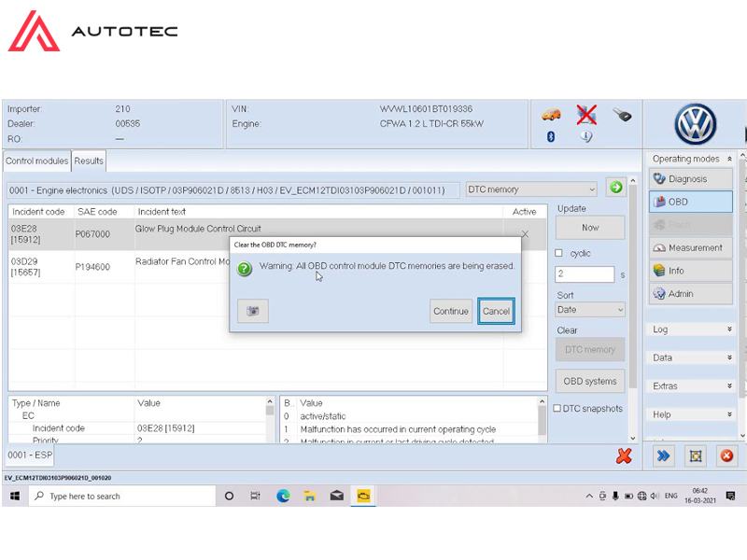Click the 0001 - ESP button
This screenshot has height=560, width=747.
tap(30, 455)
